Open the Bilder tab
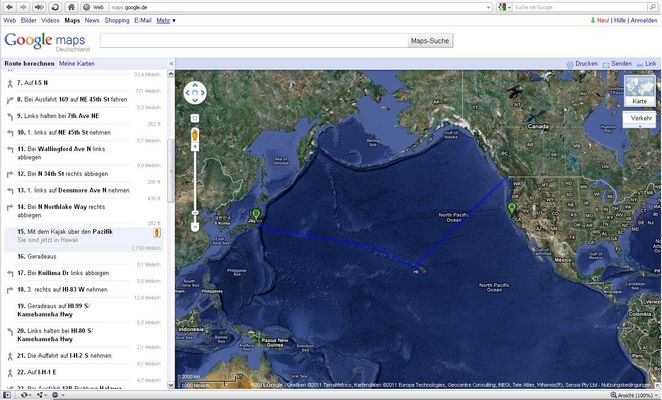 (x=28, y=20)
